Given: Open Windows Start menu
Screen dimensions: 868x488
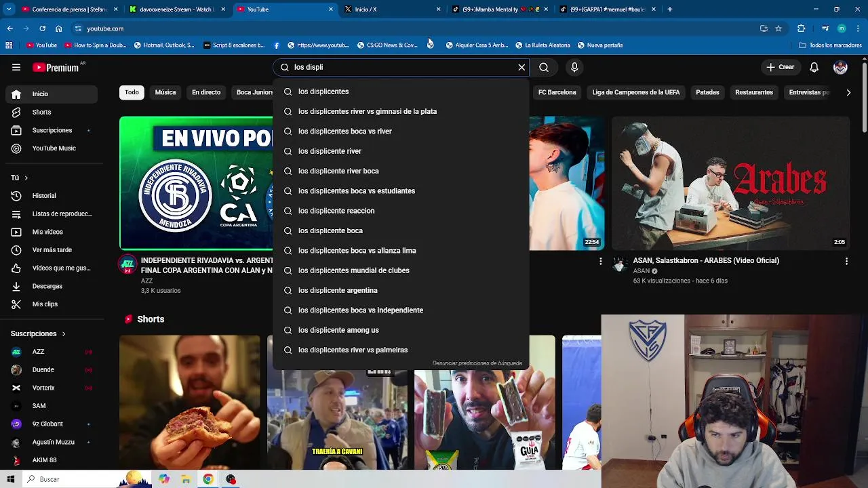Looking at the screenshot, I should click(10, 479).
